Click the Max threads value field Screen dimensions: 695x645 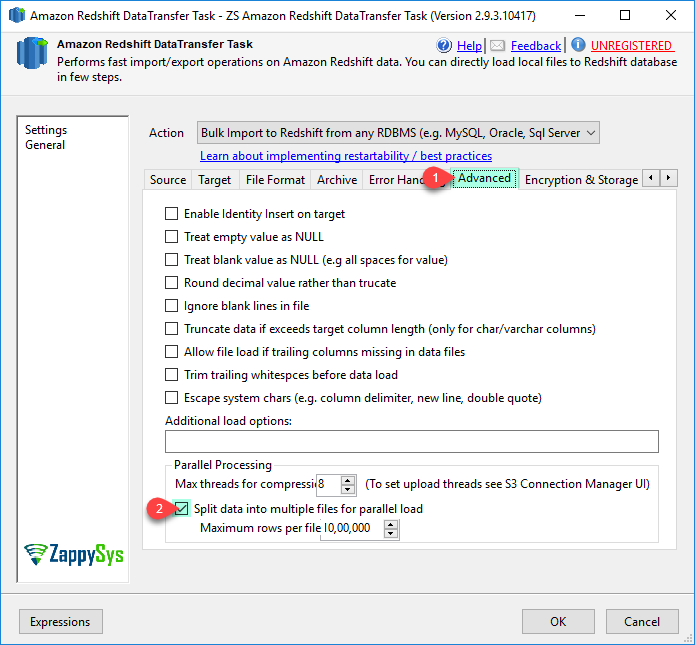pos(329,485)
